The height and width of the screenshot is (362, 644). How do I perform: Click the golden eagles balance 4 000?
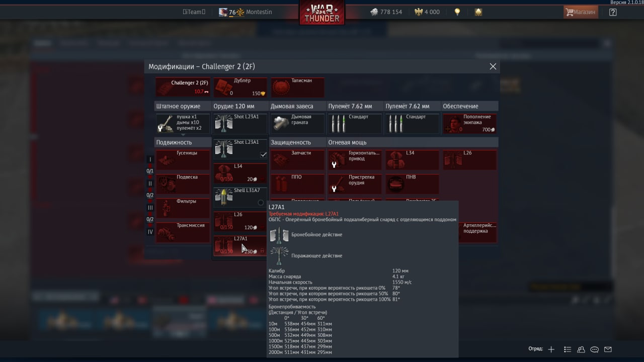coord(427,12)
